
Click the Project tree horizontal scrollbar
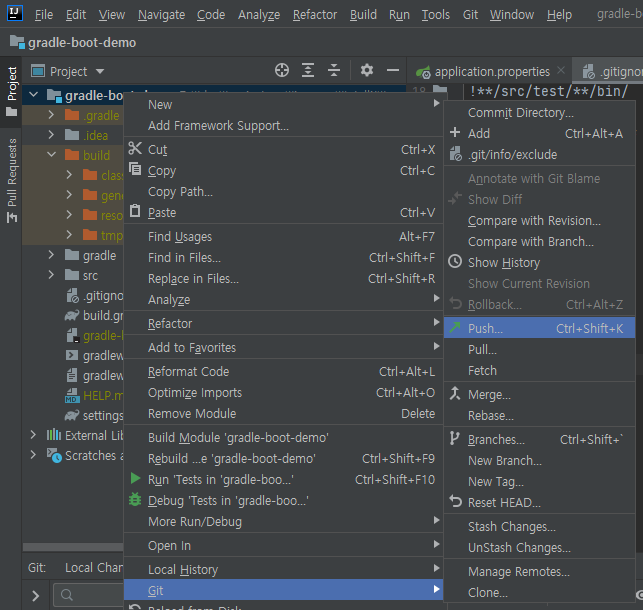[x=73, y=547]
